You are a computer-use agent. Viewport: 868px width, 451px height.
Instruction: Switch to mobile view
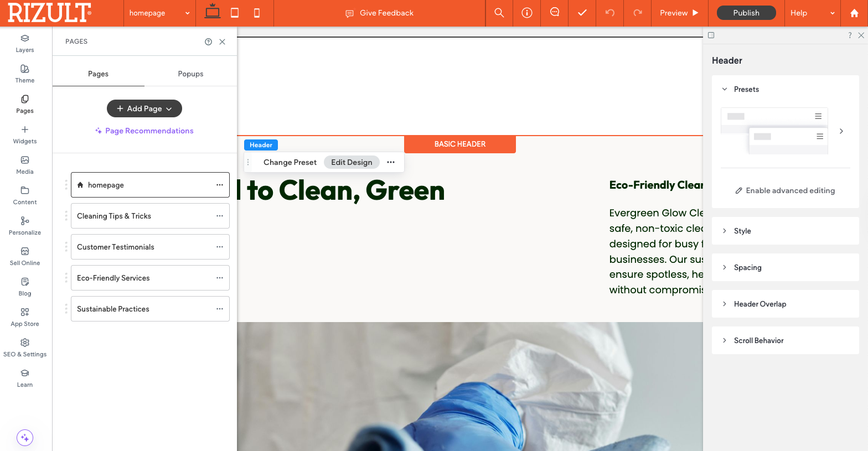pos(257,13)
